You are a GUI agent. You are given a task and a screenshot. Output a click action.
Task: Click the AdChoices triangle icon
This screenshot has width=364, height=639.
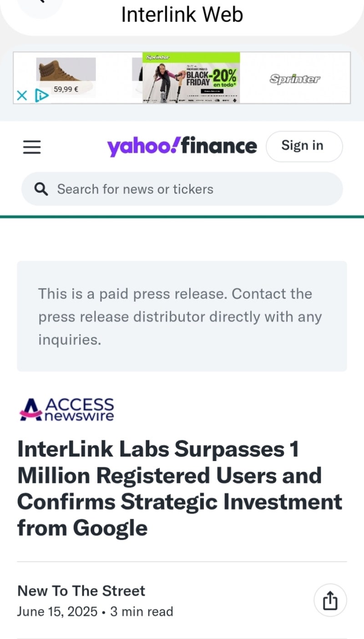coord(41,96)
